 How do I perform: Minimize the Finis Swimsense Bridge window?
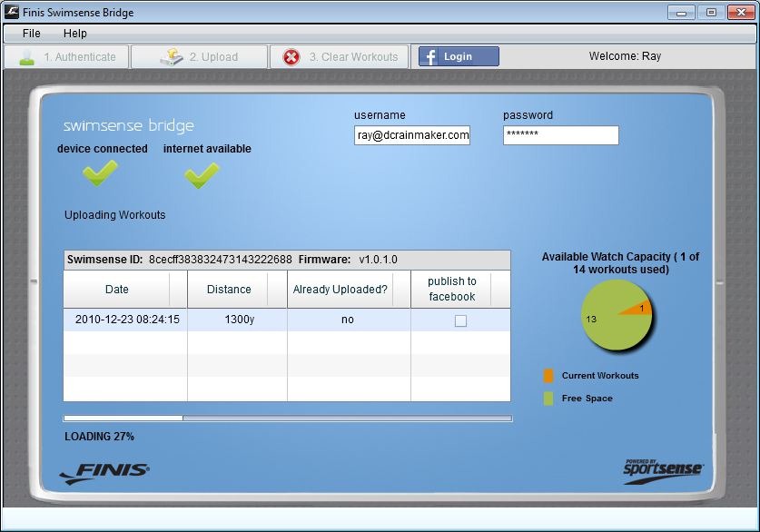(x=681, y=13)
